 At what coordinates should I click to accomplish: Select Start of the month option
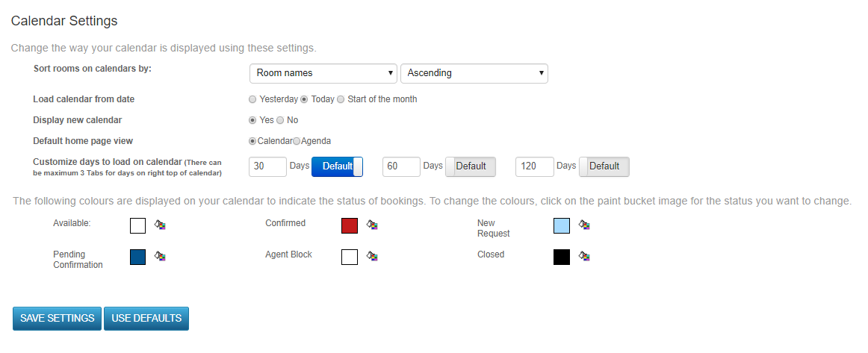coord(341,99)
